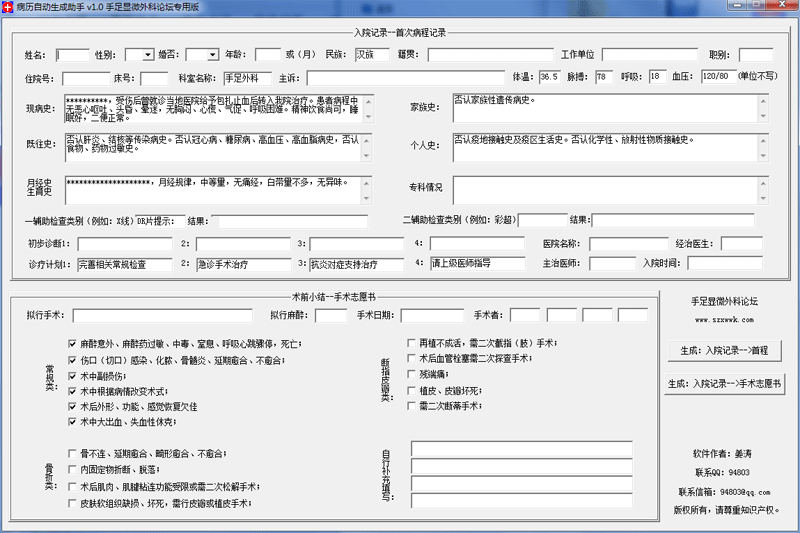Click the 工作单位 input field

click(649, 55)
